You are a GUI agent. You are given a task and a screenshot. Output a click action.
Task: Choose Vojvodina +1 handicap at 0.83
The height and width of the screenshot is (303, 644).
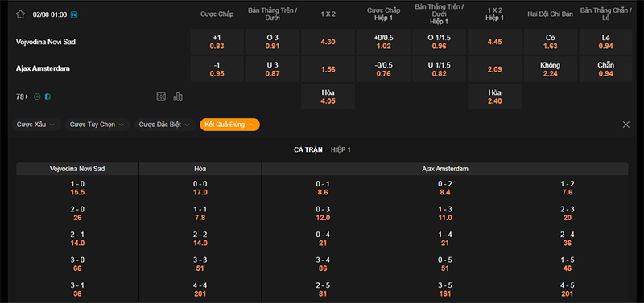point(217,42)
